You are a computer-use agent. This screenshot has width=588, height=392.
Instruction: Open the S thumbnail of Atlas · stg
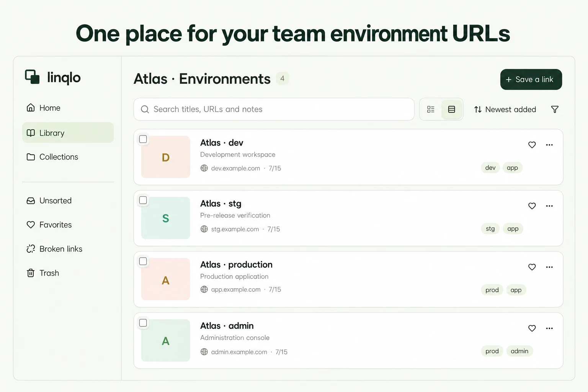point(166,218)
